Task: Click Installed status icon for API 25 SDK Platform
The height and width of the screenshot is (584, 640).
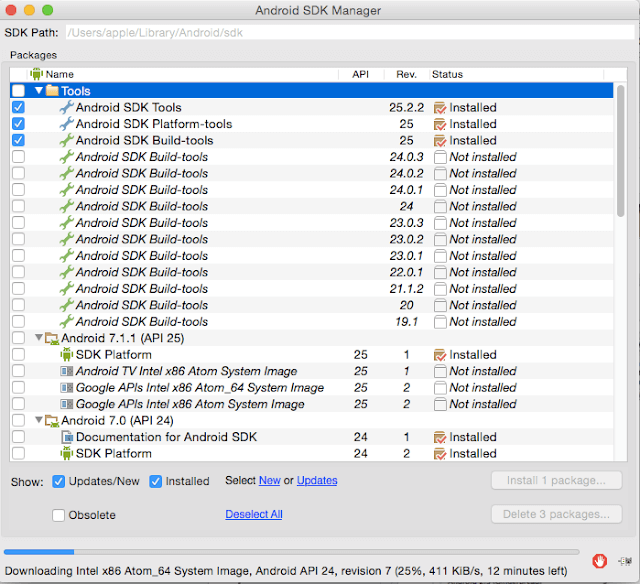Action: point(440,355)
